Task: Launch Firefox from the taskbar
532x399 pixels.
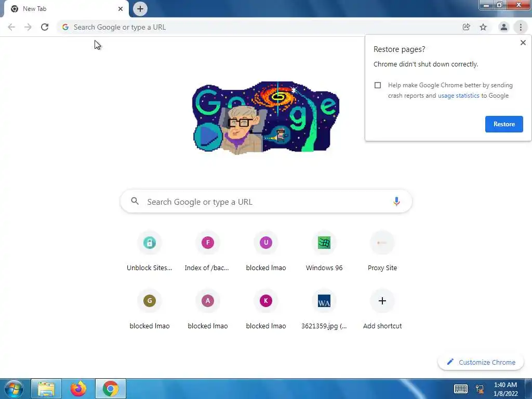Action: pos(78,389)
